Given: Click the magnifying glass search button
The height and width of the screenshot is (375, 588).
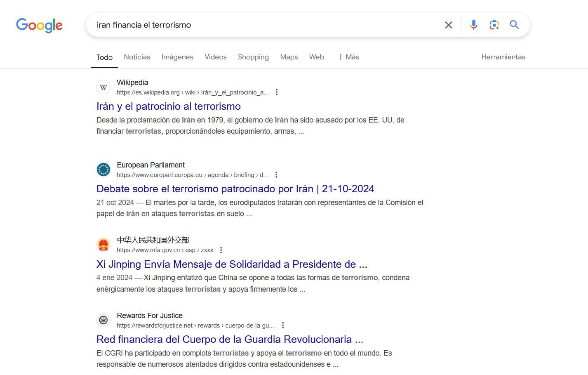Looking at the screenshot, I should coord(514,25).
